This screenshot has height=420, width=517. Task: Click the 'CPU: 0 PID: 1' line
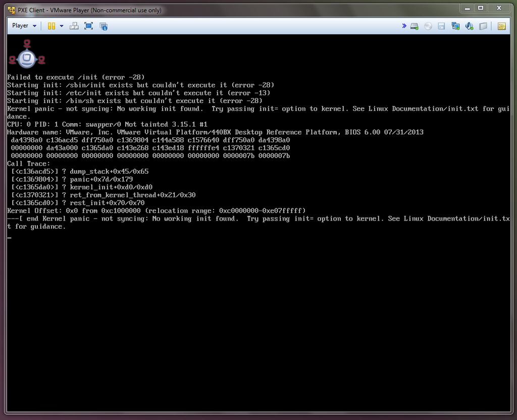[107, 124]
